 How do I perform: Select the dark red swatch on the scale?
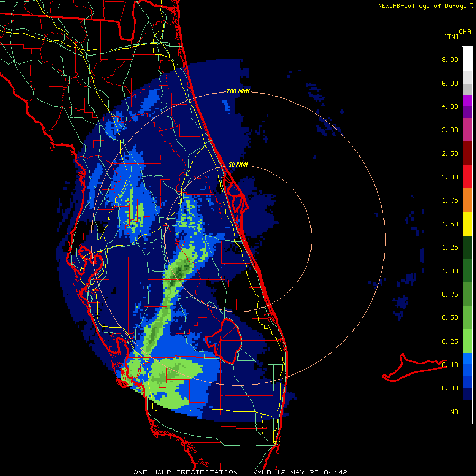pyautogui.click(x=467, y=153)
